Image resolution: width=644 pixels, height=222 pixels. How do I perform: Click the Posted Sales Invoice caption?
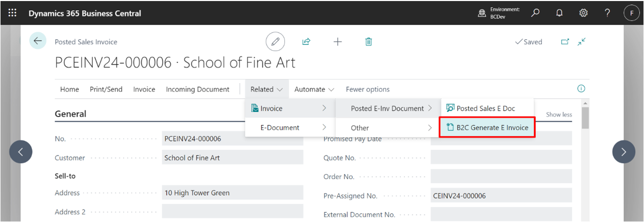[x=86, y=42]
